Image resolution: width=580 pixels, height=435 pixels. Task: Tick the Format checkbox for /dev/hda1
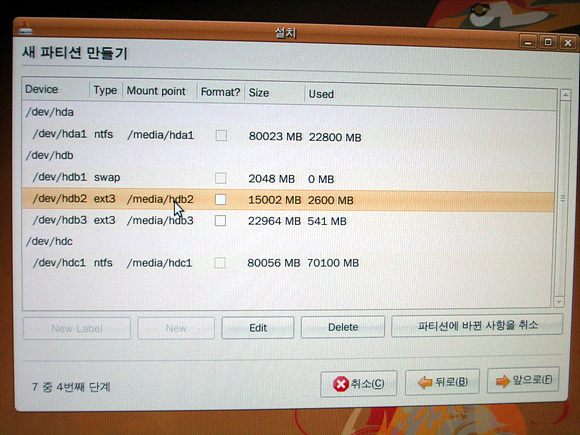tap(221, 135)
